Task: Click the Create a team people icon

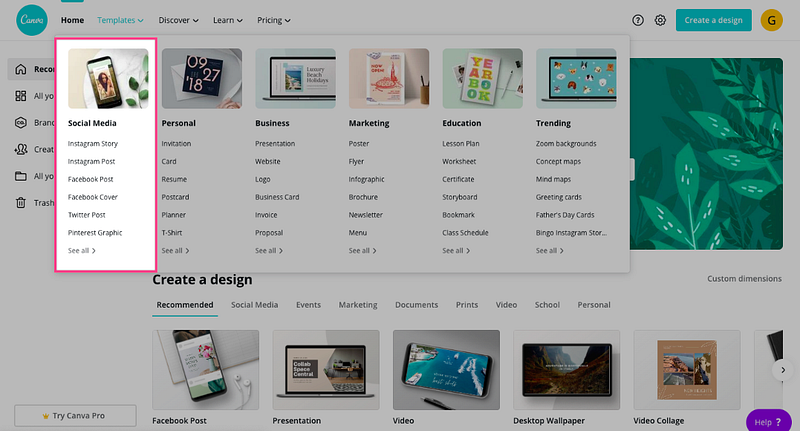Action: pyautogui.click(x=20, y=149)
